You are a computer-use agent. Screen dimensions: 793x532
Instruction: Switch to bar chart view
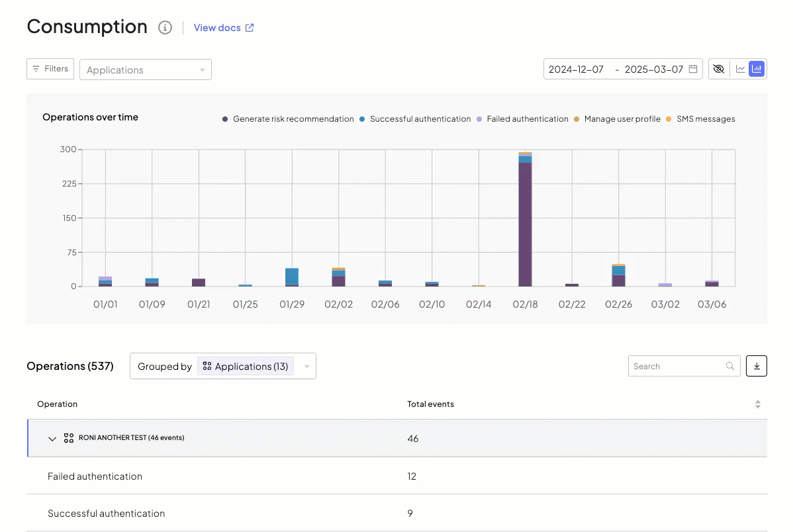[757, 69]
